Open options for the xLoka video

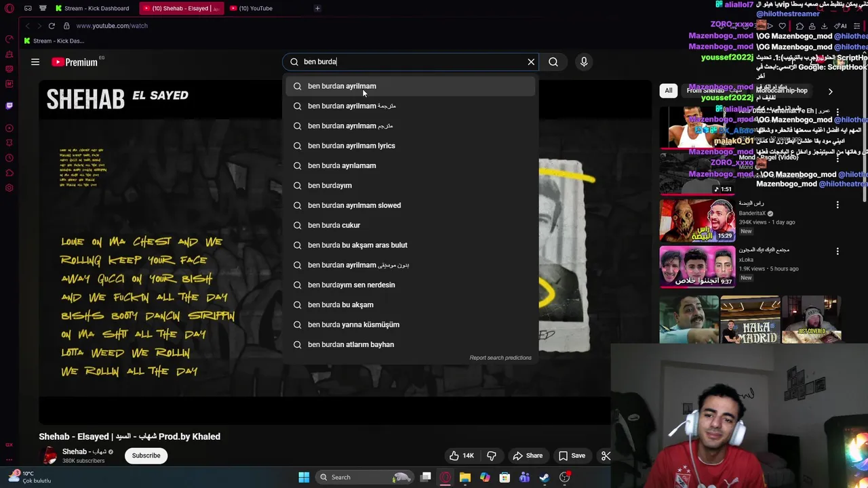click(837, 251)
